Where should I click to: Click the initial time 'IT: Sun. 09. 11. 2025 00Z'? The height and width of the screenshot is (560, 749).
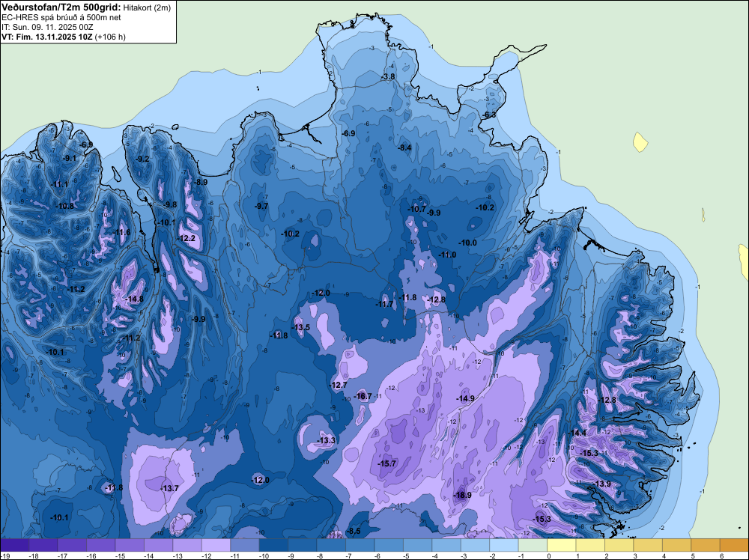tap(47, 27)
